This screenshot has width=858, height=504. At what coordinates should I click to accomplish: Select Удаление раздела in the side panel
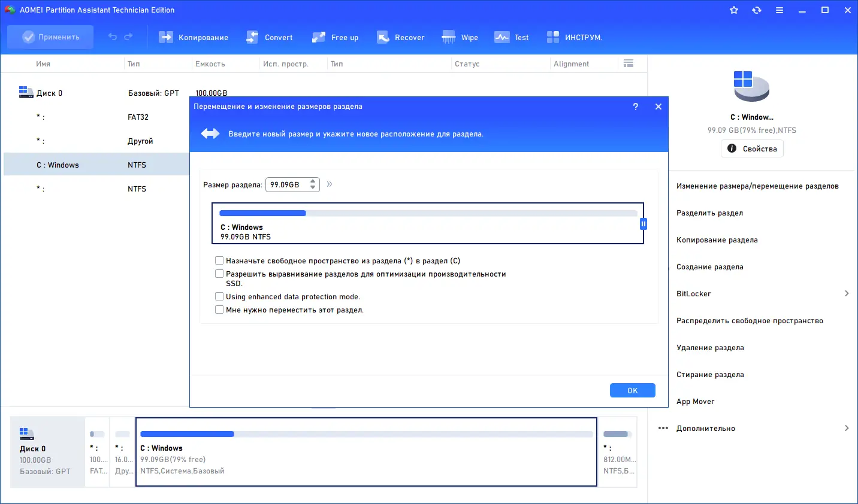click(710, 348)
